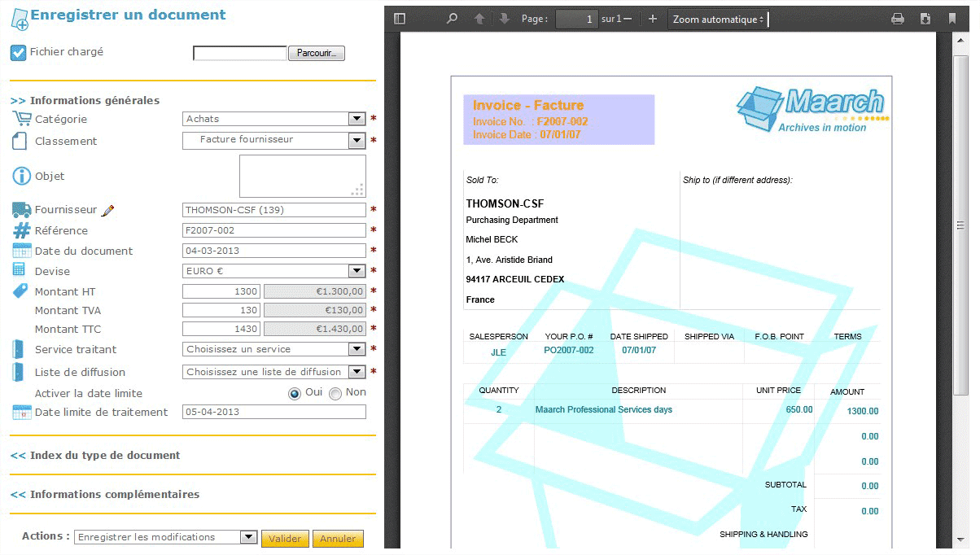Click the €130,00 formatted amount
Viewport: 980px width, 555px height.
click(x=315, y=310)
